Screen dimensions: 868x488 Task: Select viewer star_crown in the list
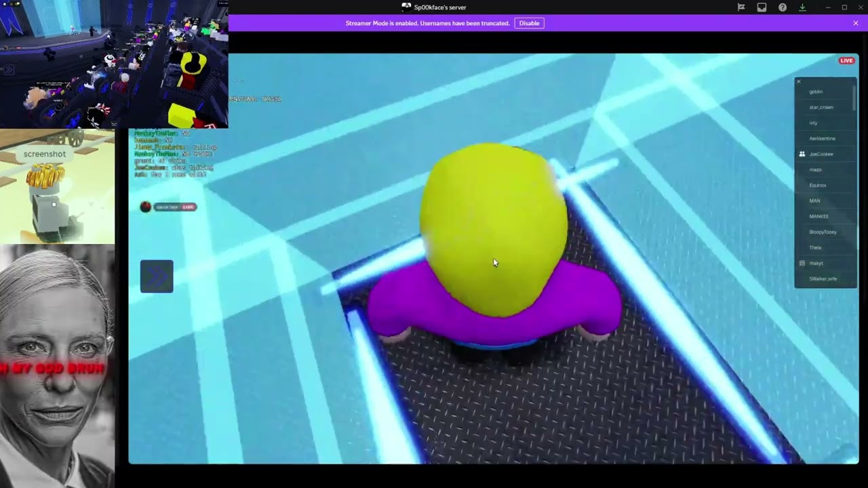pos(821,107)
